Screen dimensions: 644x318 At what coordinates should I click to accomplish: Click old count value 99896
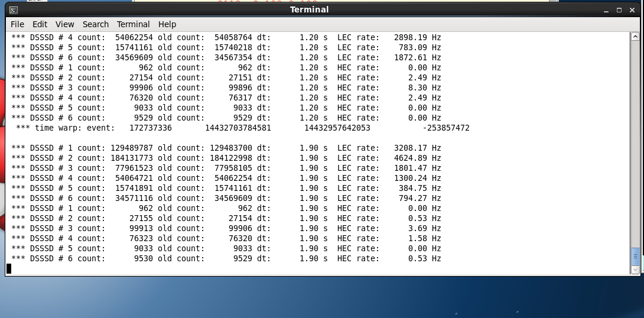(240, 87)
